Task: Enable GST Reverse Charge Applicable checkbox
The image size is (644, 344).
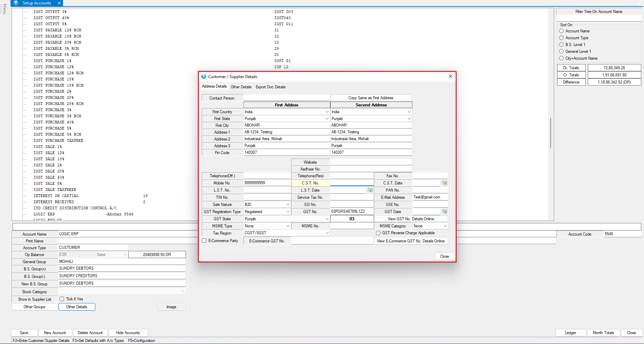Action: pyautogui.click(x=378, y=233)
